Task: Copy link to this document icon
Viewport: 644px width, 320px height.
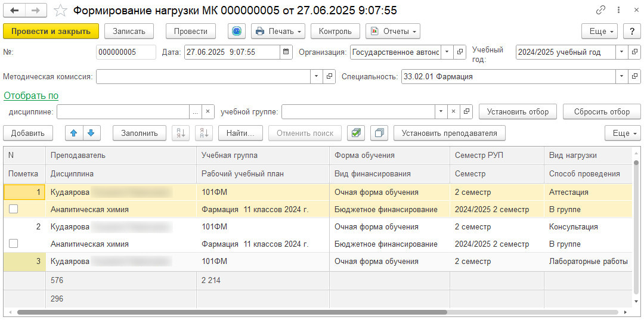Action: tap(600, 11)
